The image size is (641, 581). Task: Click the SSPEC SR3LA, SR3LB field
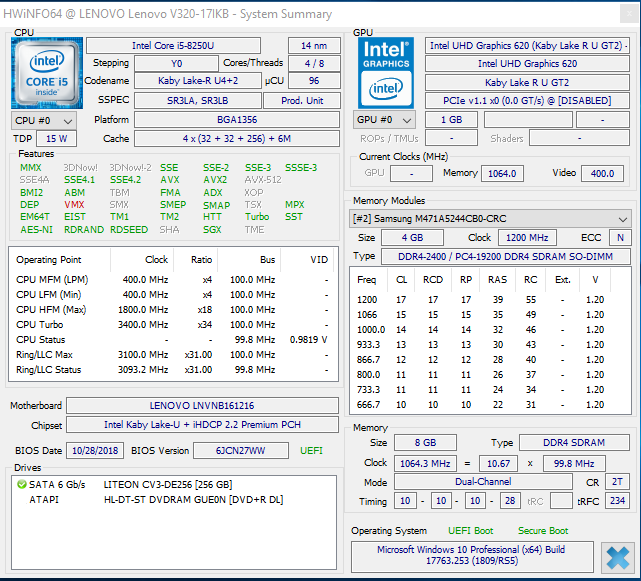(x=198, y=100)
